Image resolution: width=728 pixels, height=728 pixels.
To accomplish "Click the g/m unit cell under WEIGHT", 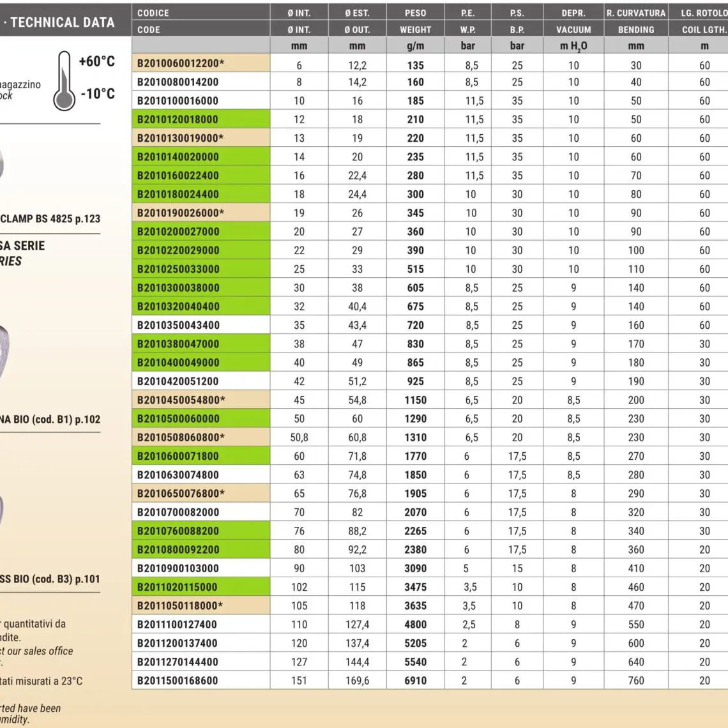I will 415,46.
